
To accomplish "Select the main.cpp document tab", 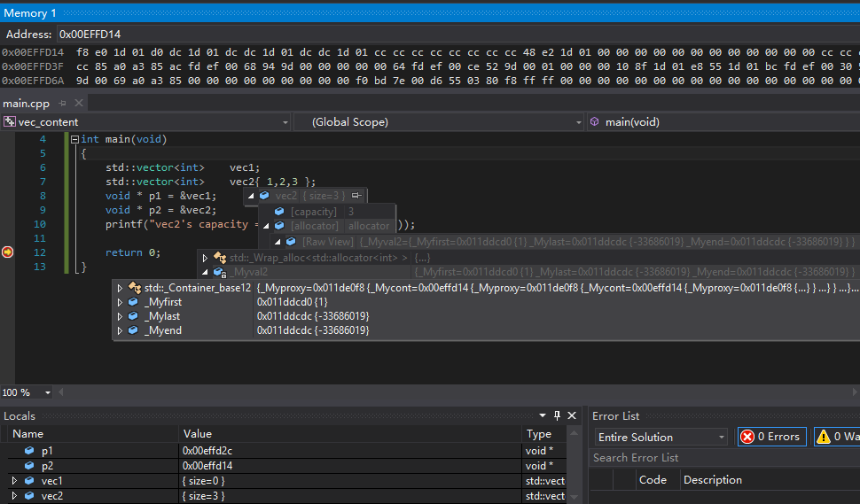I will tap(26, 103).
